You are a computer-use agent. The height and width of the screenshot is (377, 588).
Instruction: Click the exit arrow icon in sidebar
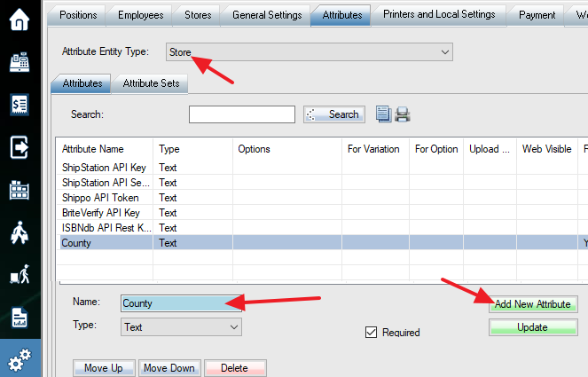[20, 147]
